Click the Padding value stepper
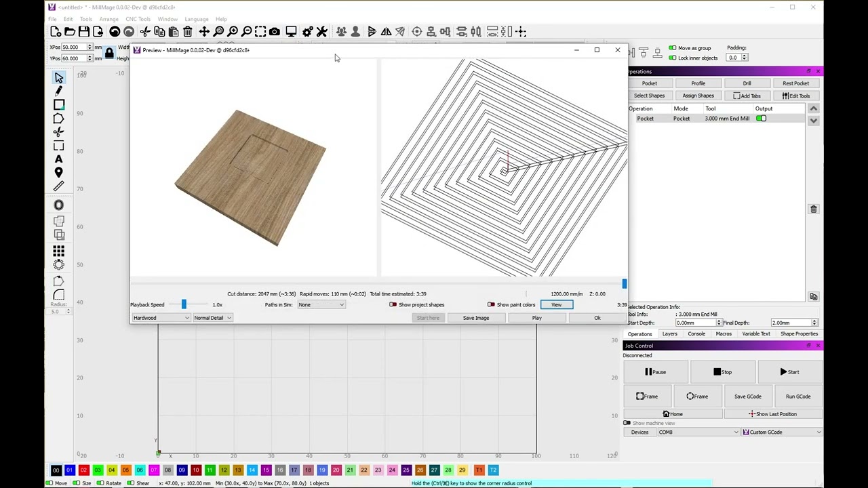 (745, 58)
